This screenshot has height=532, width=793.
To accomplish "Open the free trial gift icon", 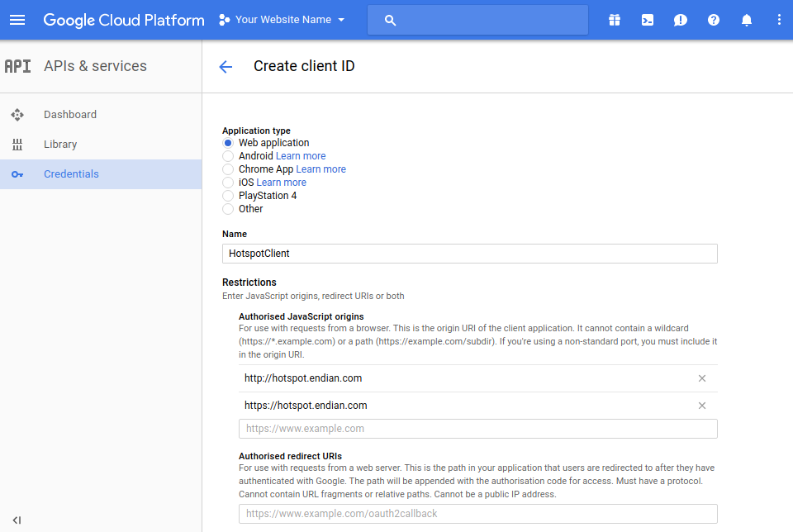I will (x=615, y=20).
